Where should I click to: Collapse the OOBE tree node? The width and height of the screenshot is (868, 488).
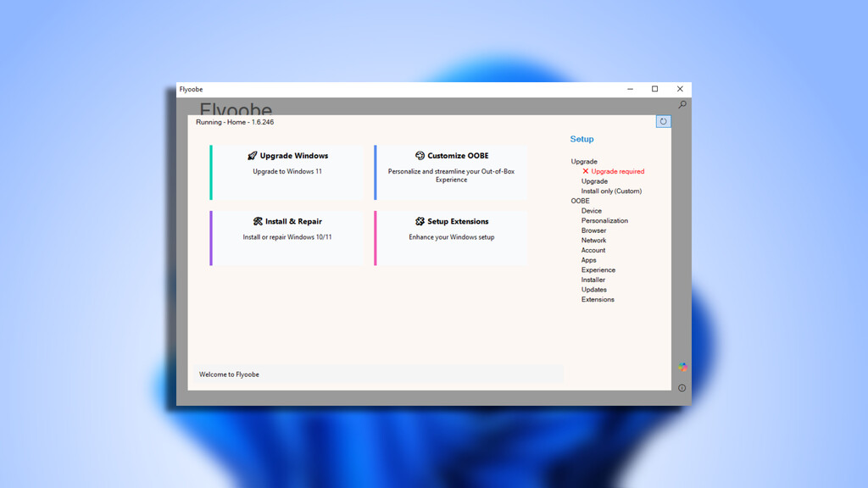point(580,201)
